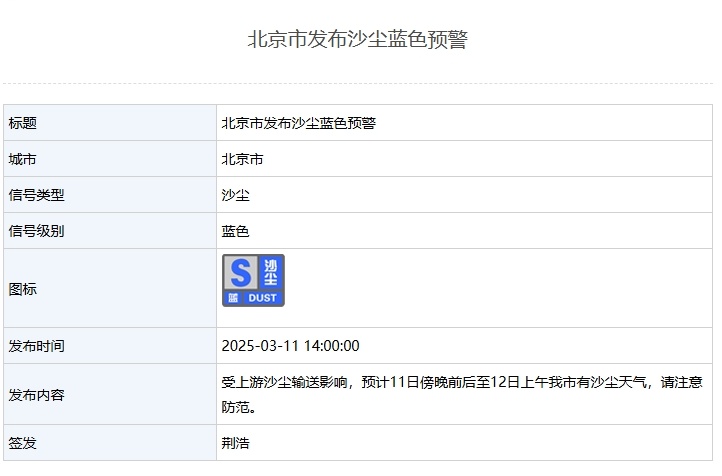
Task: Click the blue dust warning signal icon
Action: tap(253, 280)
